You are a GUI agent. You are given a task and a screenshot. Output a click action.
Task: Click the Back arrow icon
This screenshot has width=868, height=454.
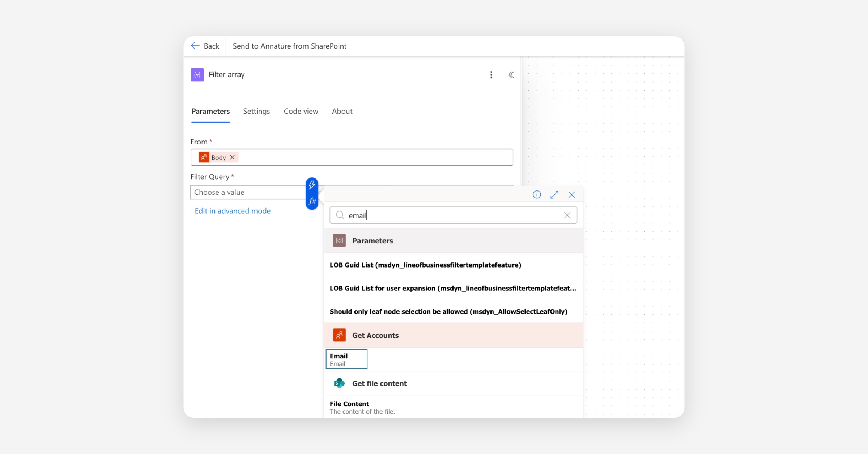click(x=195, y=46)
